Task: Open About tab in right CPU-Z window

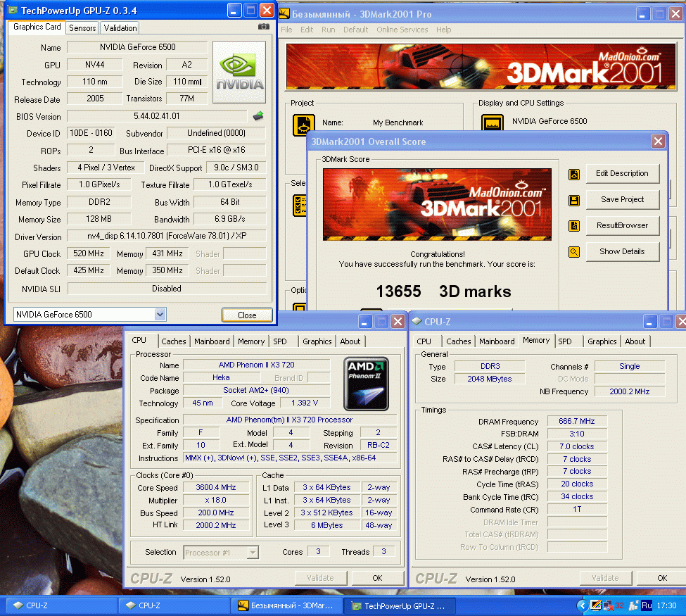Action: (635, 341)
